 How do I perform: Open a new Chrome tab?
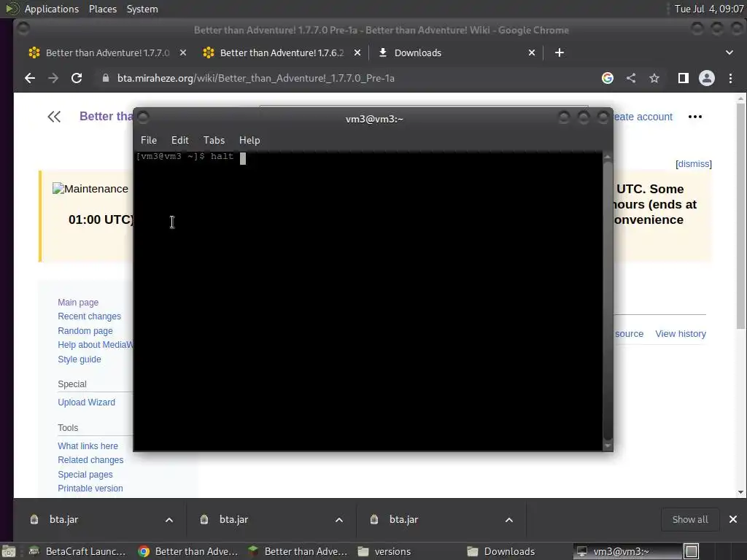(x=560, y=52)
